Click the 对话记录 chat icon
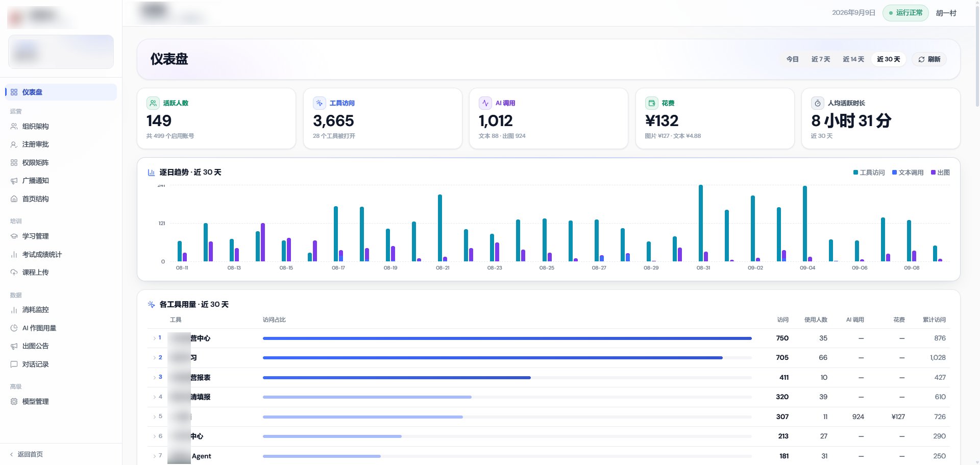Screen dimensions: 980x465 tap(14, 364)
